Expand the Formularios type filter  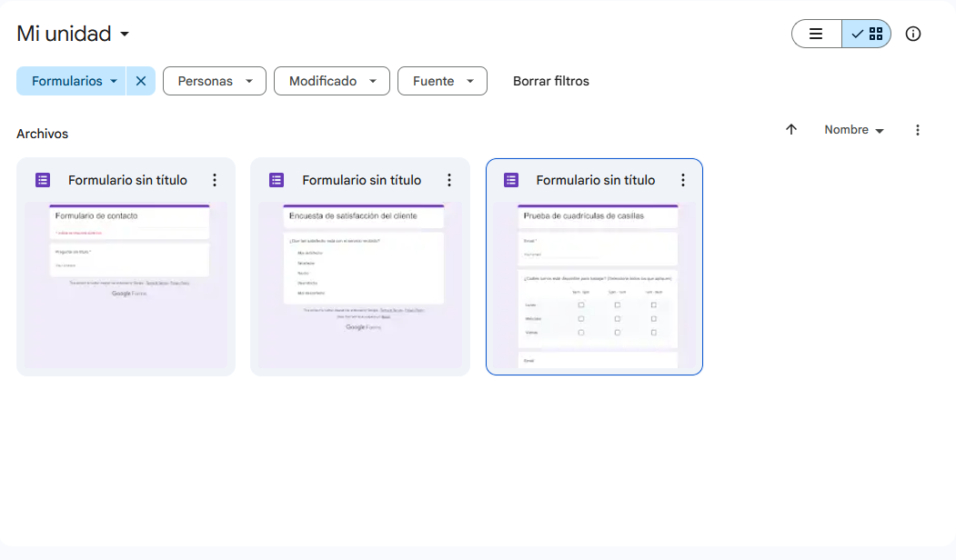click(75, 81)
